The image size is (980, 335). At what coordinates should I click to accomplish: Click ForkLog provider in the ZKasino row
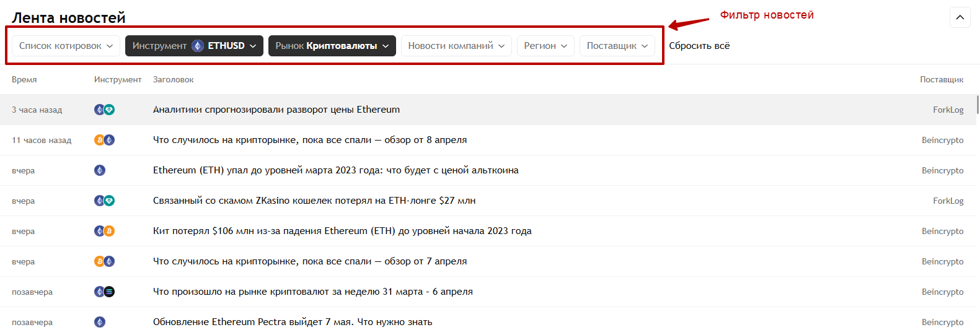[948, 201]
